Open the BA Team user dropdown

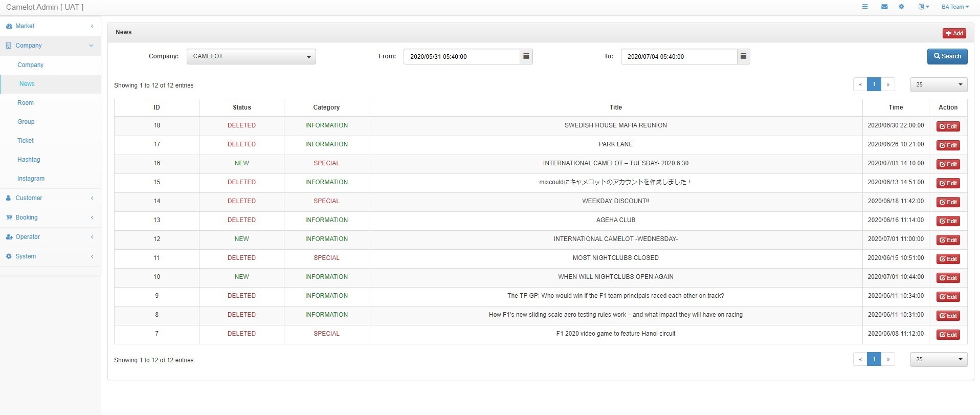955,7
